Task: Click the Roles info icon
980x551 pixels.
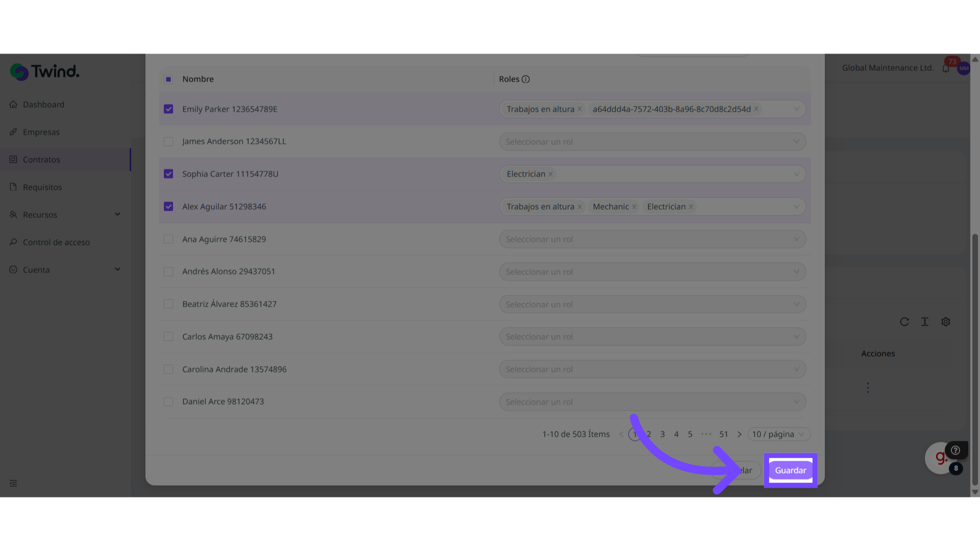Action: [526, 79]
